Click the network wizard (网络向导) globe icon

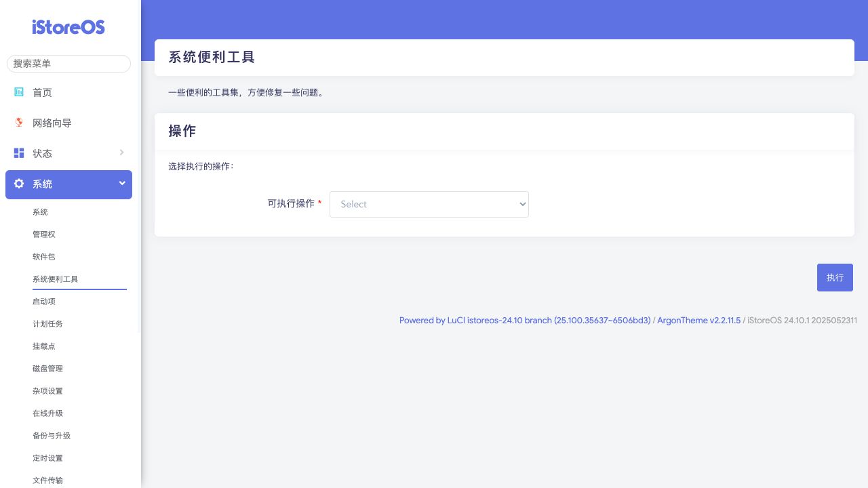pos(19,123)
